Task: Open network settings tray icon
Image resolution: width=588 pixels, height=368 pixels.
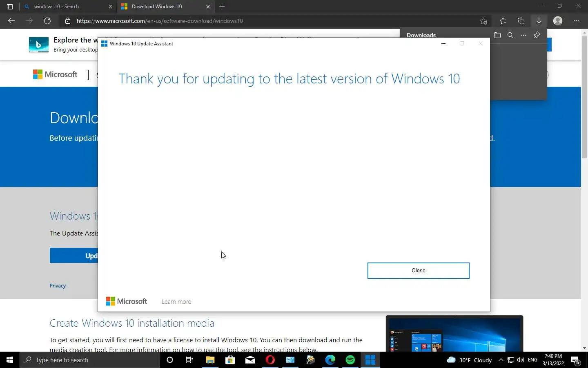Action: coord(511,360)
